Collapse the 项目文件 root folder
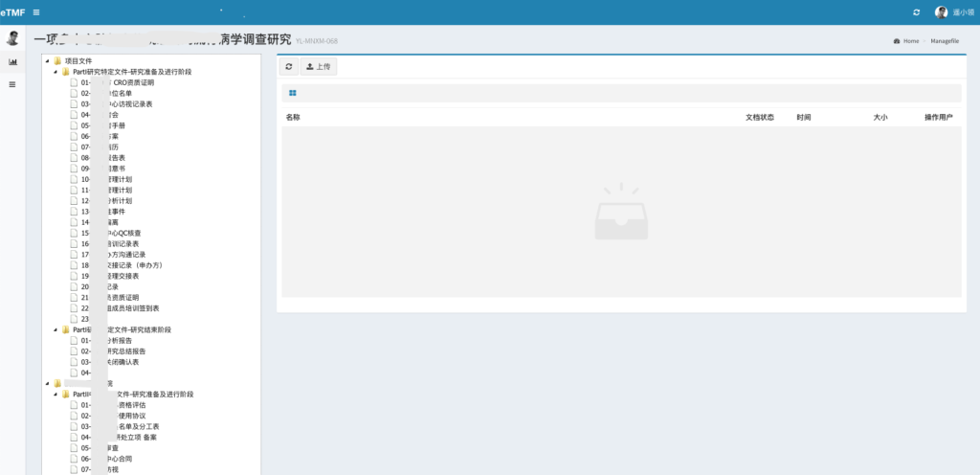Screen dimensions: 980x475 pos(47,61)
